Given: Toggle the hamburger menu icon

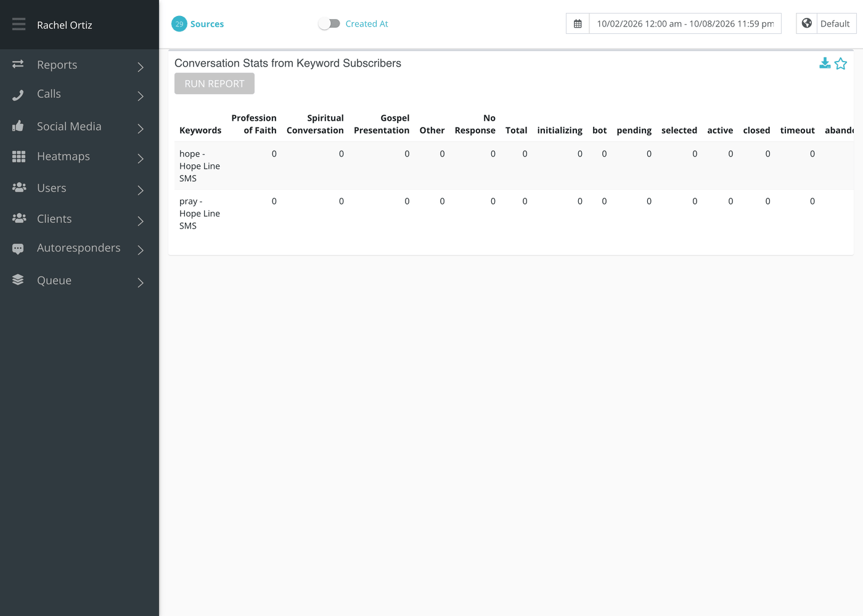Looking at the screenshot, I should click(18, 24).
